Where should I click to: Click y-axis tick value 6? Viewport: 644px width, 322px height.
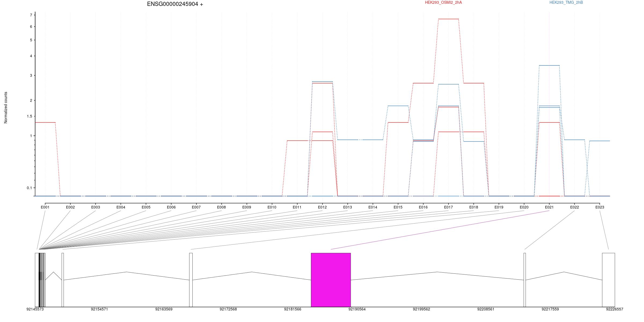(x=31, y=27)
